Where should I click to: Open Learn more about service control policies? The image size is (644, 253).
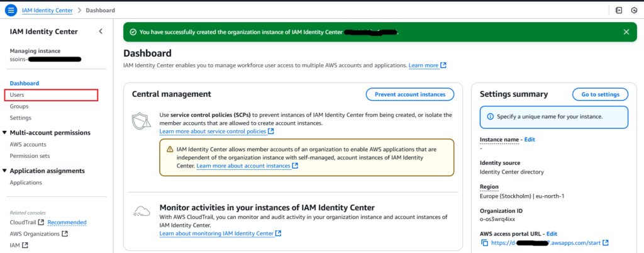pyautogui.click(x=213, y=132)
